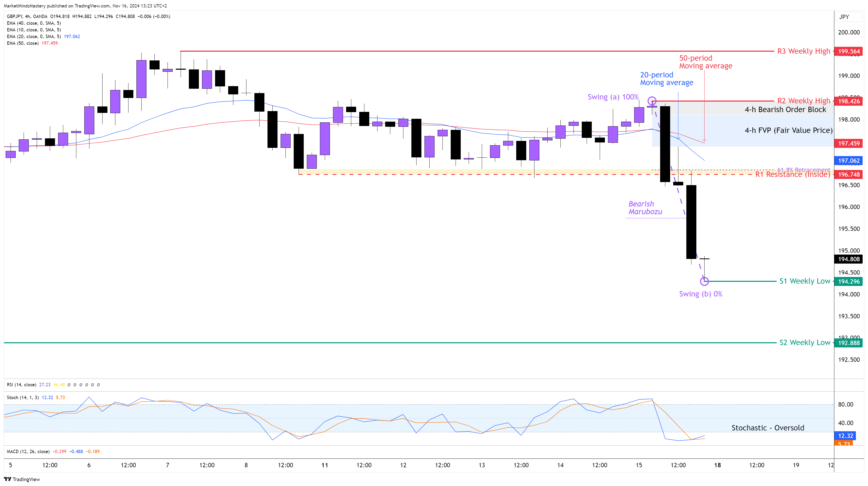Click the red 50-period moving average arrowhead
This screenshot has width=868, height=486.
tap(704, 140)
